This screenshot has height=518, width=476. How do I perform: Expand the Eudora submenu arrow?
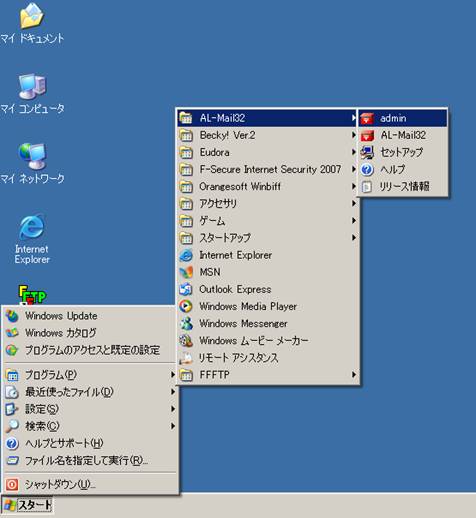(x=354, y=152)
